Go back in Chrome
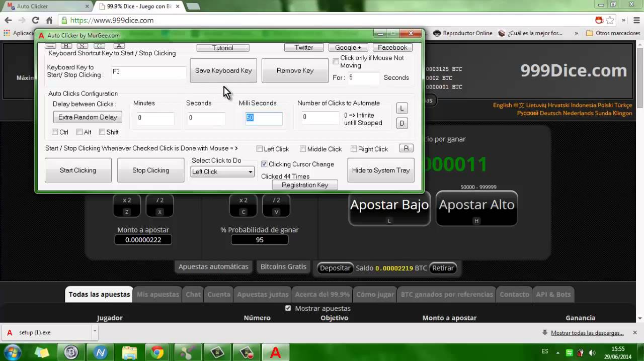644x361 pixels. [x=8, y=20]
